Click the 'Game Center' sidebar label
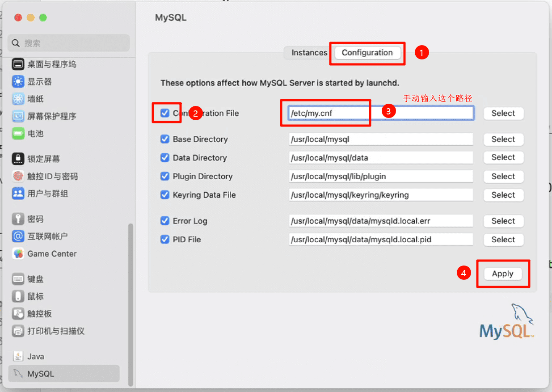The height and width of the screenshot is (392, 552). click(52, 253)
